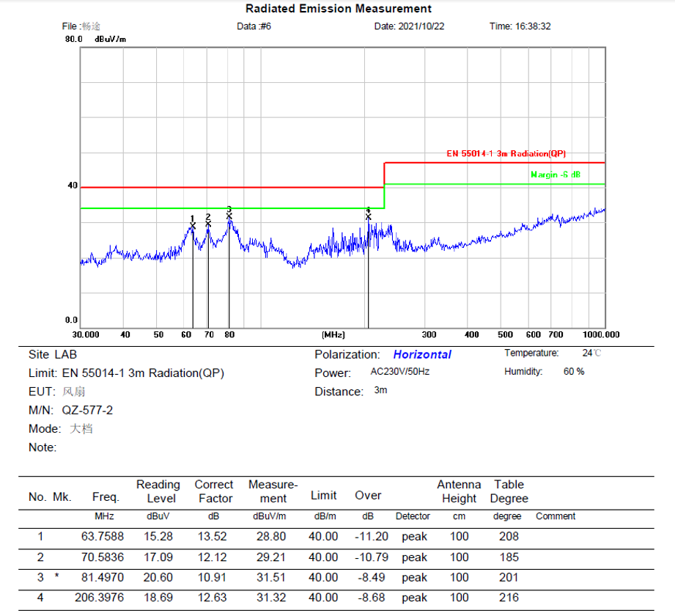Click peak marker 1 on the plot
675x616 pixels.
[193, 226]
